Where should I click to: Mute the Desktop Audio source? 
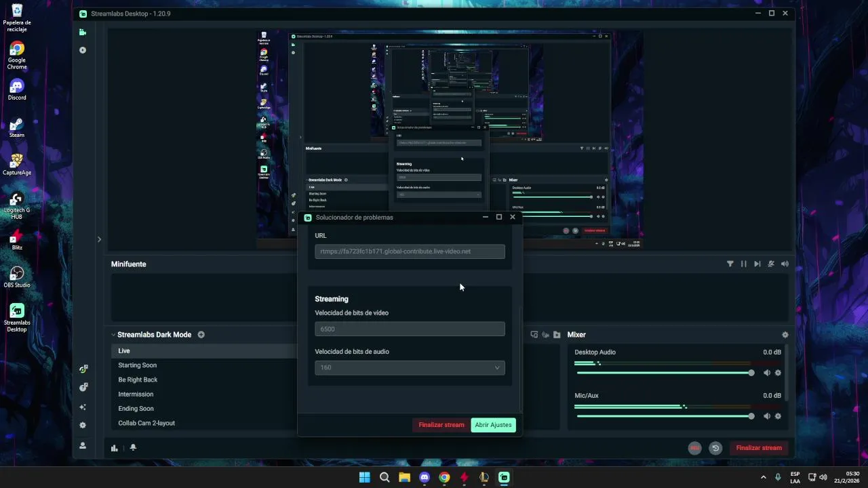pos(767,373)
